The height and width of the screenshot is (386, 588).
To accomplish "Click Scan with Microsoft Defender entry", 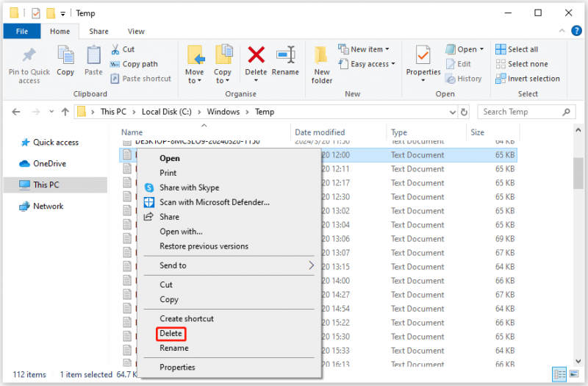I will pos(215,202).
